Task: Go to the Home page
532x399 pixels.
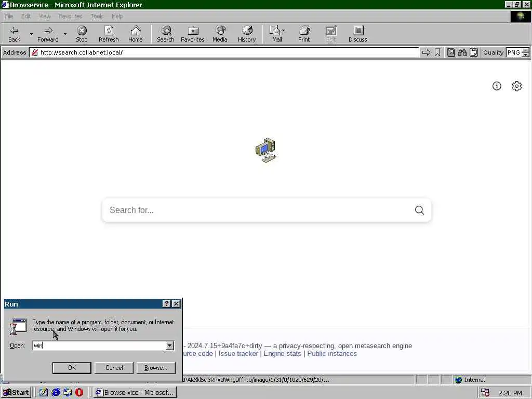Action: (x=136, y=34)
